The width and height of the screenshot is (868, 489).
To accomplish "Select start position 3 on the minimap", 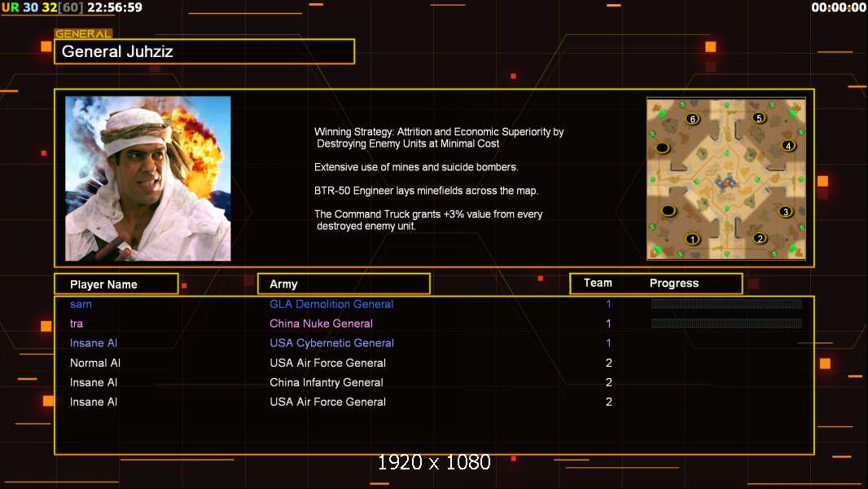I will pos(785,212).
